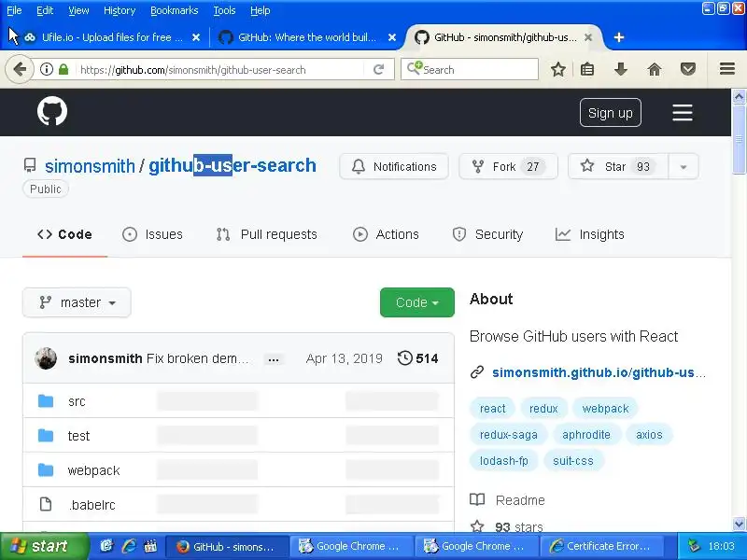The image size is (747, 560).
Task: Switch to Certificate Error taskbar window
Action: click(x=601, y=546)
